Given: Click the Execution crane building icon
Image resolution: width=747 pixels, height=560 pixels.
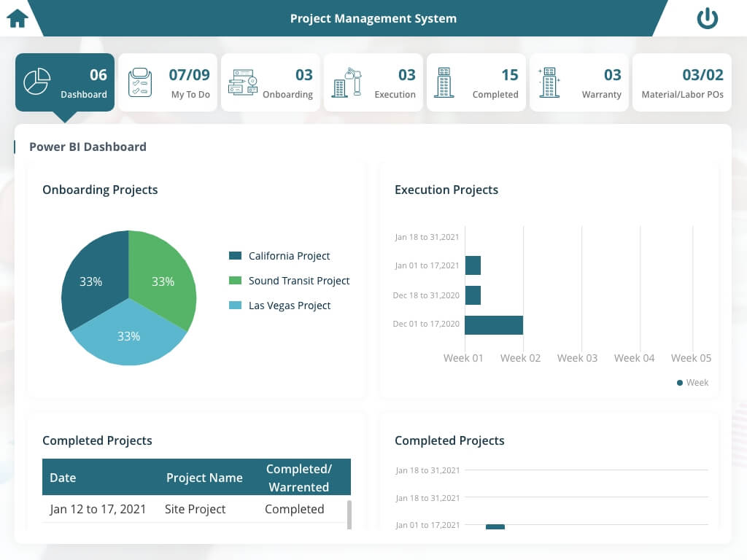Looking at the screenshot, I should click(347, 82).
